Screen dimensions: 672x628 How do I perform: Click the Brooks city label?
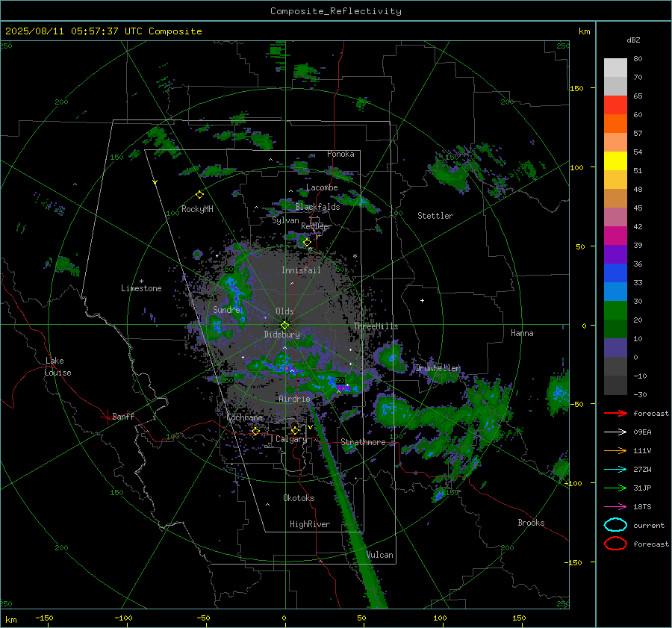click(531, 523)
